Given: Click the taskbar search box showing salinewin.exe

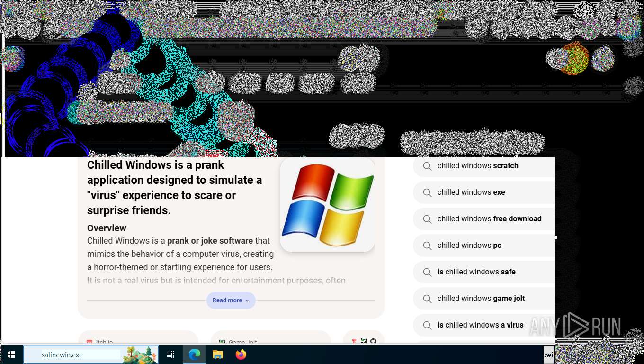Looking at the screenshot, I should click(x=91, y=355).
